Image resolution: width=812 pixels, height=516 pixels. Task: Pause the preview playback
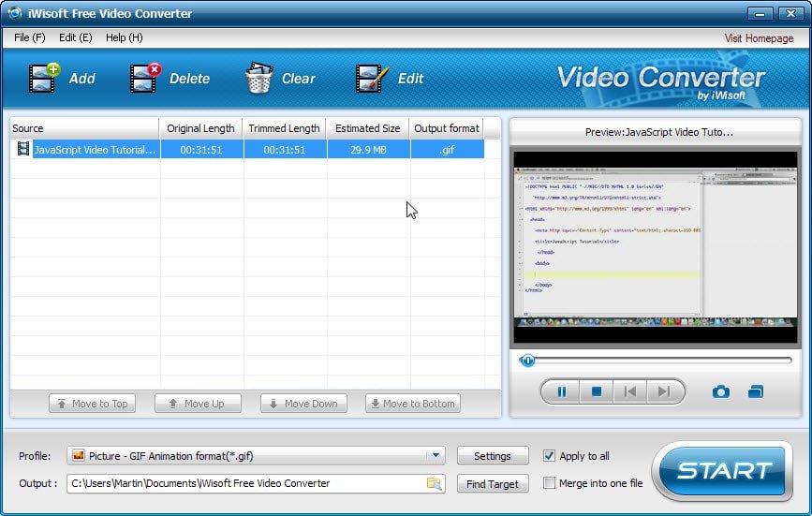pos(561,391)
